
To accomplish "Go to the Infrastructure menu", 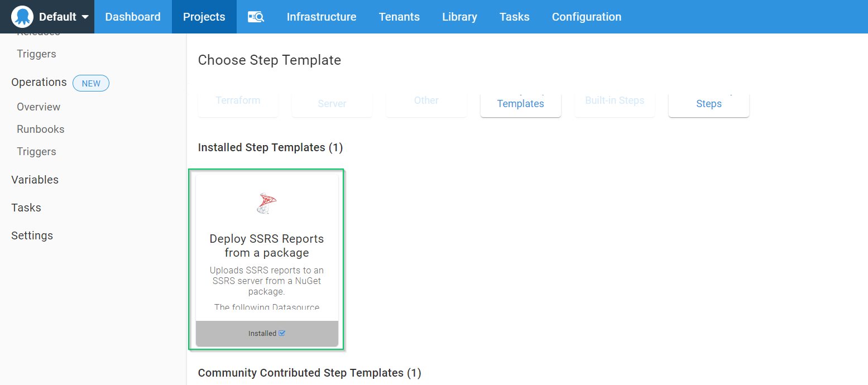I will [322, 17].
